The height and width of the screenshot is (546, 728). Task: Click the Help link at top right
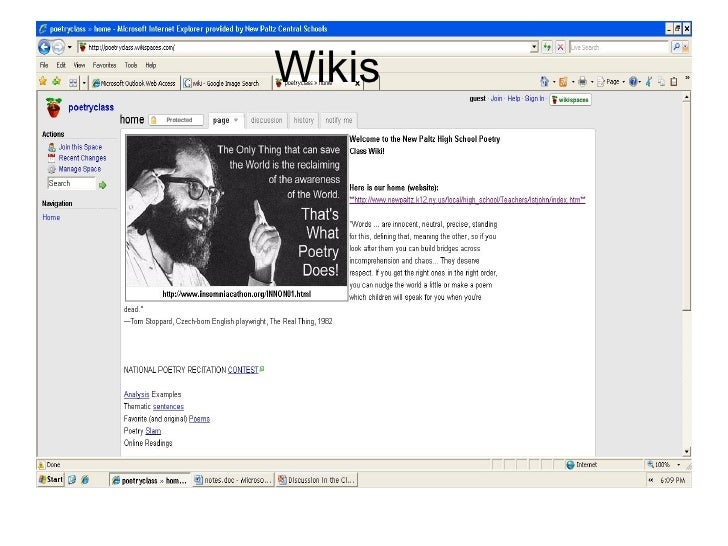click(514, 98)
